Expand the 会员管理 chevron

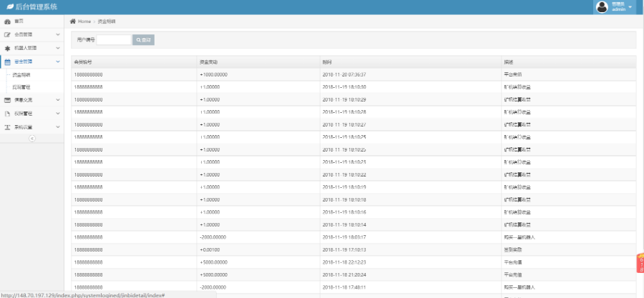(x=58, y=34)
